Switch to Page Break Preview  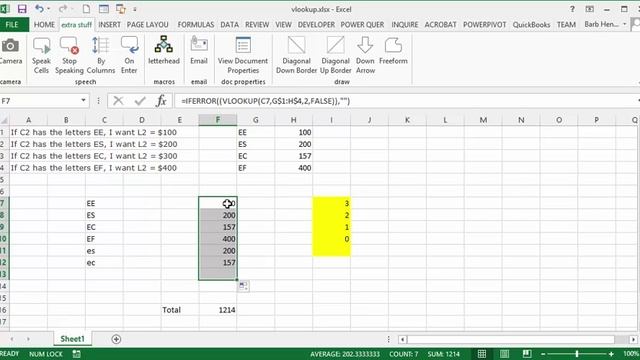527,354
